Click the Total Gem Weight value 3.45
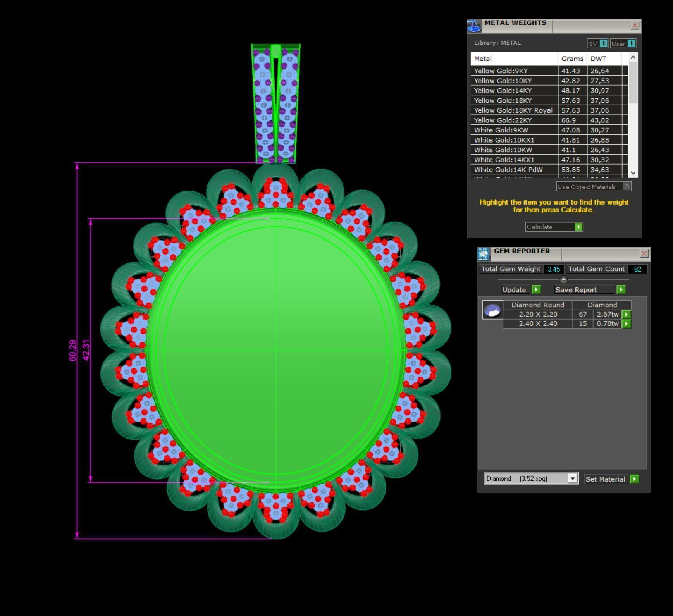This screenshot has height=616, width=673. click(554, 269)
